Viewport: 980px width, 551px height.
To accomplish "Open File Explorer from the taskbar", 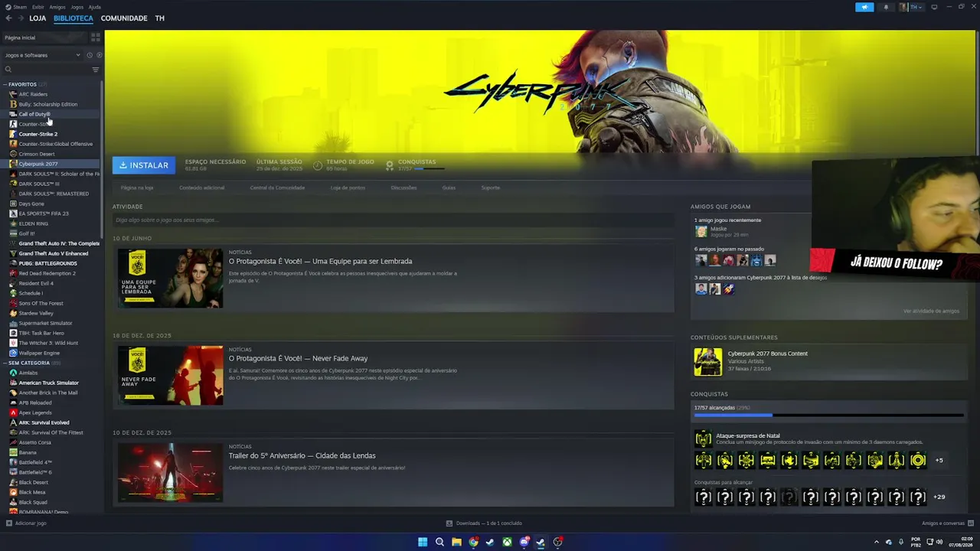I will (x=456, y=542).
